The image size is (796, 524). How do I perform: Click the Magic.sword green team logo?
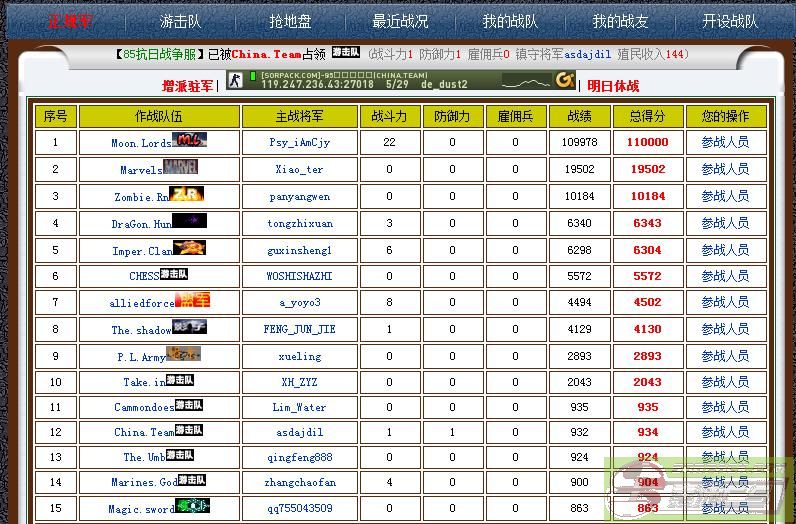[x=192, y=507]
